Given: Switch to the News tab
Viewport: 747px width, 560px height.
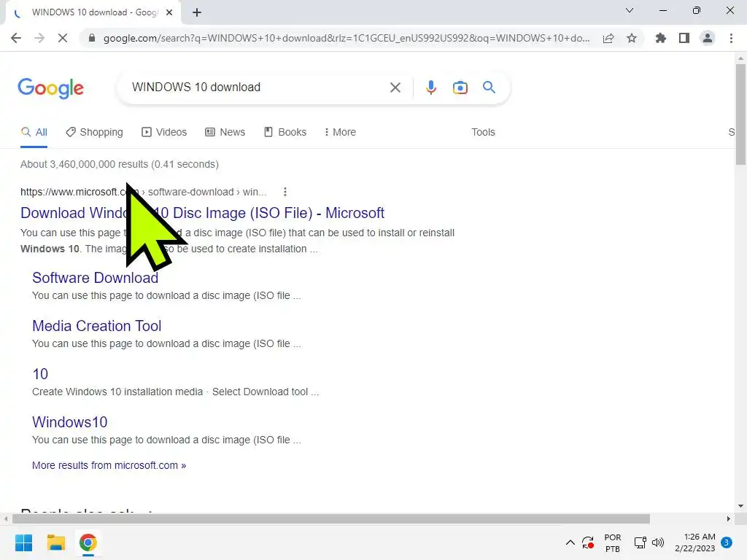Looking at the screenshot, I should coord(225,133).
